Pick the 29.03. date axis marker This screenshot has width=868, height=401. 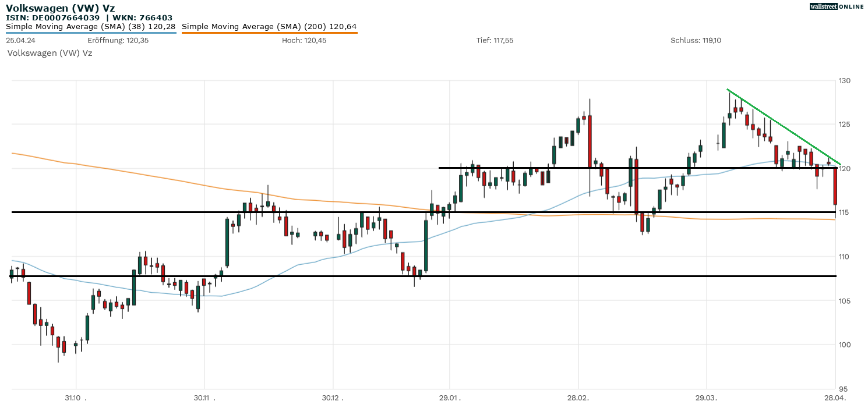(706, 398)
